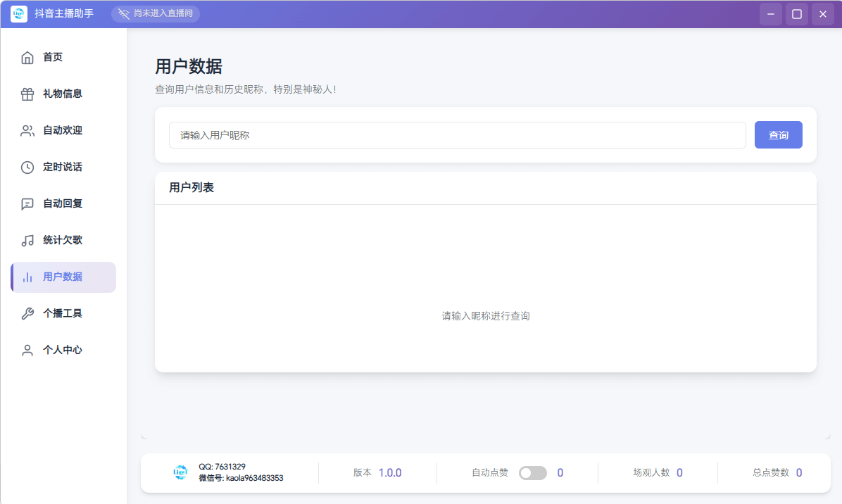Open the 定时说话 clock icon

pos(27,167)
